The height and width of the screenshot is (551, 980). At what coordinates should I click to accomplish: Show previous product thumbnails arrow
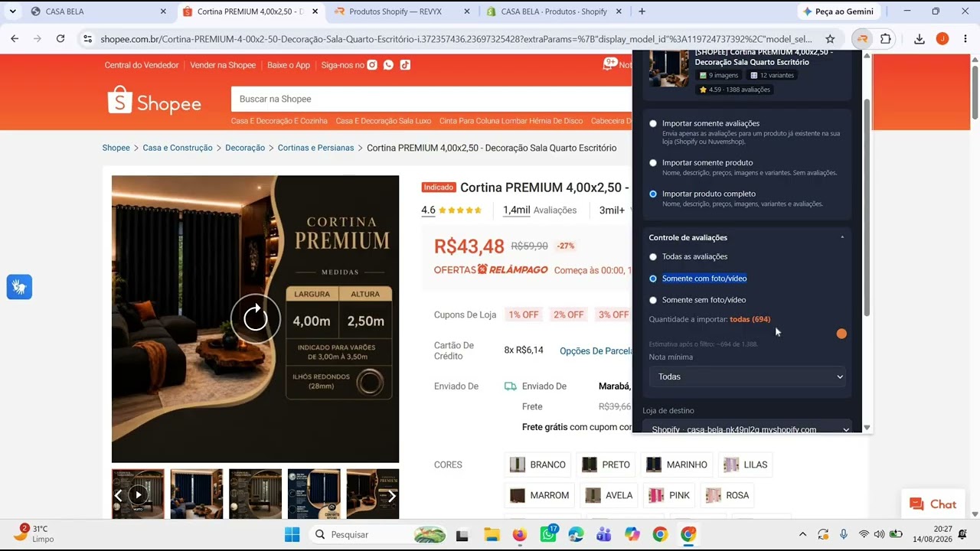click(x=119, y=496)
